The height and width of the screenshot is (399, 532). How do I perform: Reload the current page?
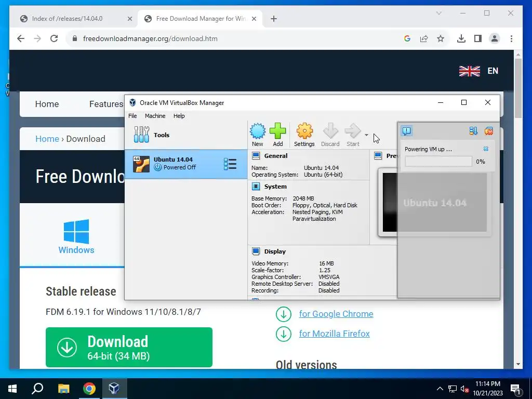[54, 38]
